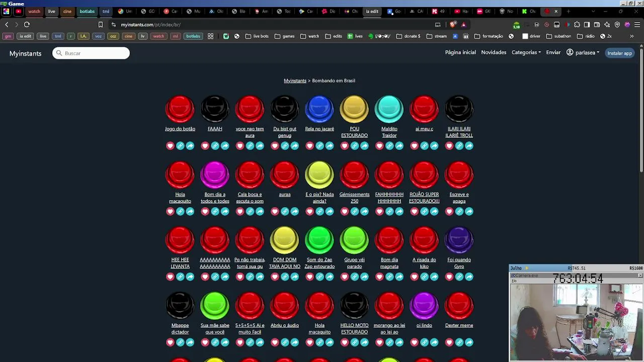
Task: Open the morango ao lei link
Action: pyautogui.click(x=389, y=328)
